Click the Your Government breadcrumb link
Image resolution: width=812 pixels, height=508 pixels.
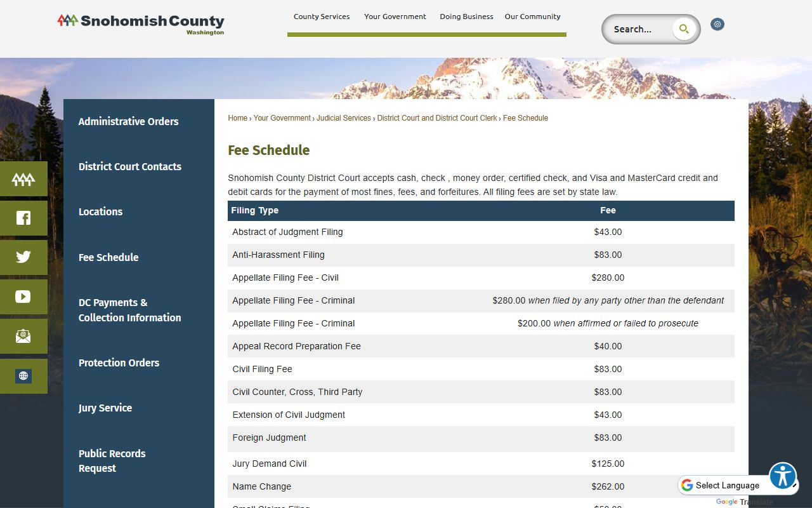pyautogui.click(x=282, y=118)
